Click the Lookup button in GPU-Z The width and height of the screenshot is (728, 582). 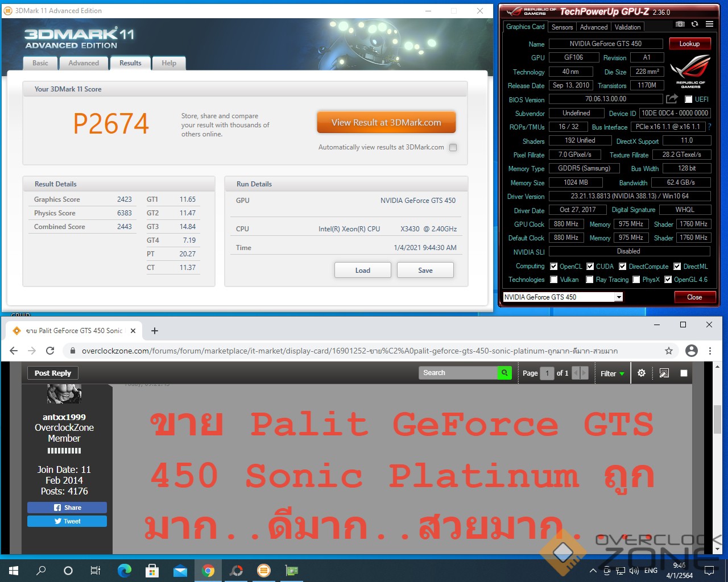[689, 44]
